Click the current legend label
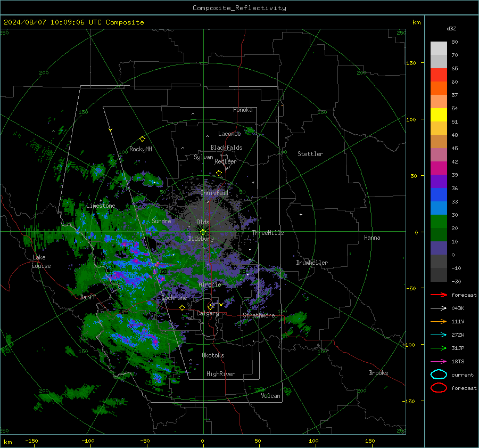Image resolution: width=479 pixels, height=448 pixels. (463, 375)
